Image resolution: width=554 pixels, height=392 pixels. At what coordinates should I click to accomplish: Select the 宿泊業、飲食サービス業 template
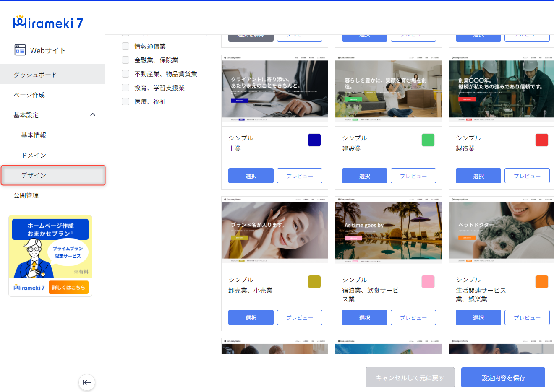(x=365, y=317)
